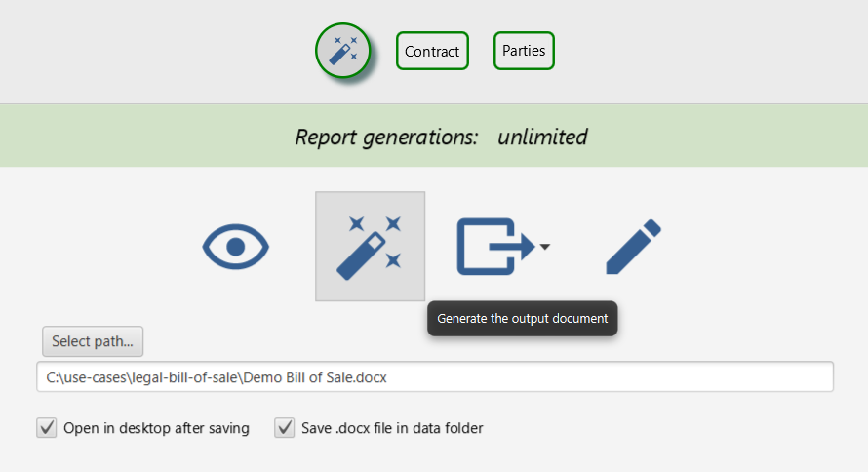The image size is (868, 472).
Task: Click the export arrow icon
Action: click(x=496, y=247)
